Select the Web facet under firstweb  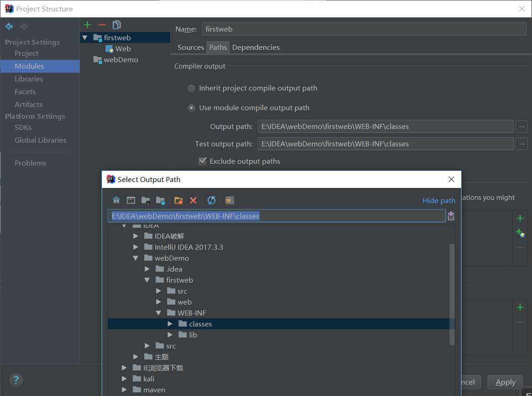click(119, 49)
